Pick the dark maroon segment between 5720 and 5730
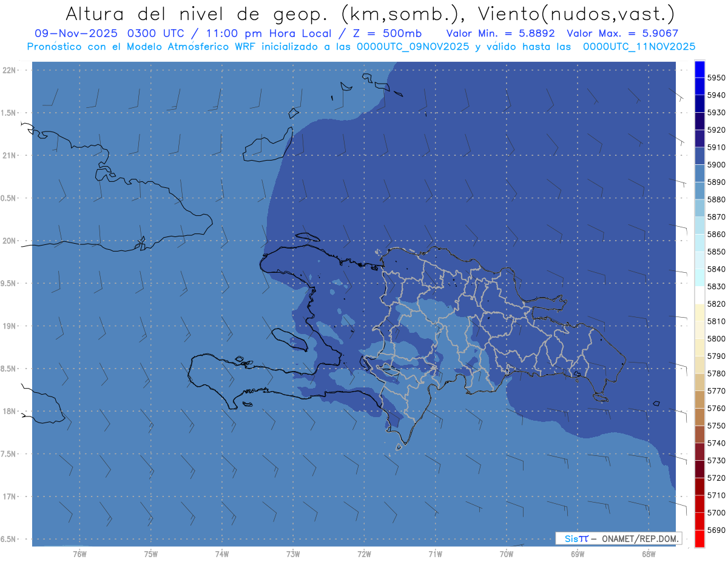This screenshot has width=728, height=562. [699, 469]
